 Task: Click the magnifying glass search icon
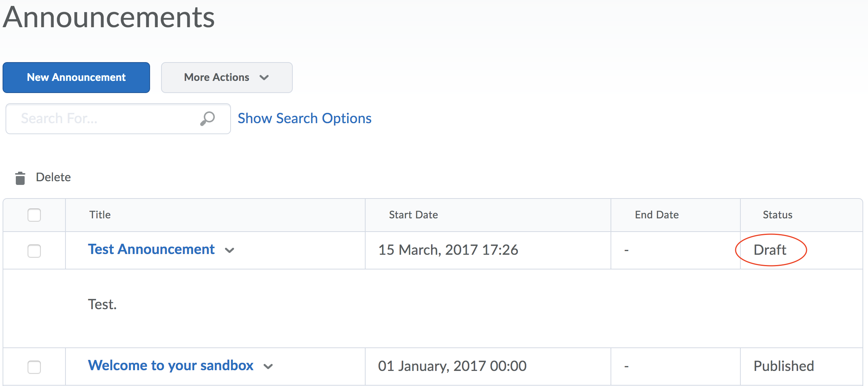pyautogui.click(x=207, y=119)
